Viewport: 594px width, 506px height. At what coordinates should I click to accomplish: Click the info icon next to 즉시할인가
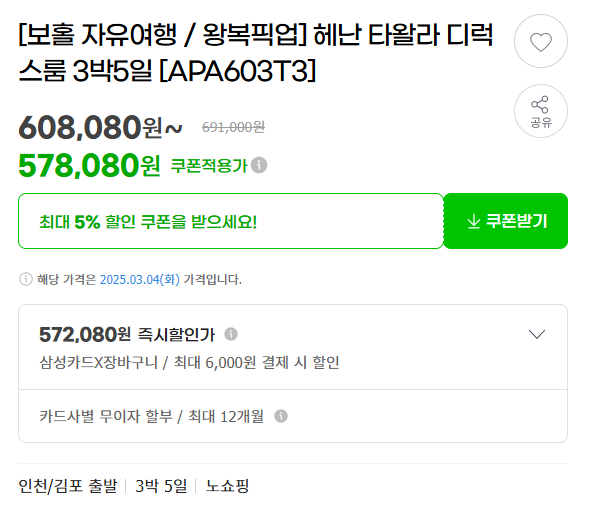point(231,334)
